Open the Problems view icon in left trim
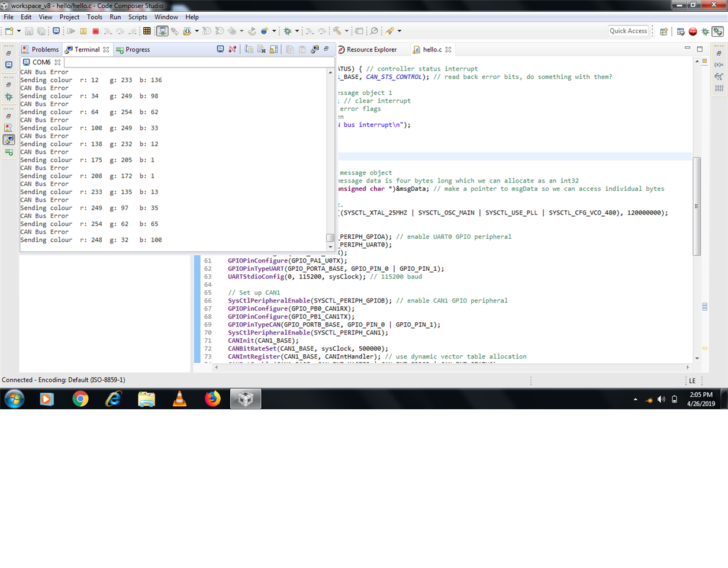Viewport: 728px width, 568px height. click(9, 127)
